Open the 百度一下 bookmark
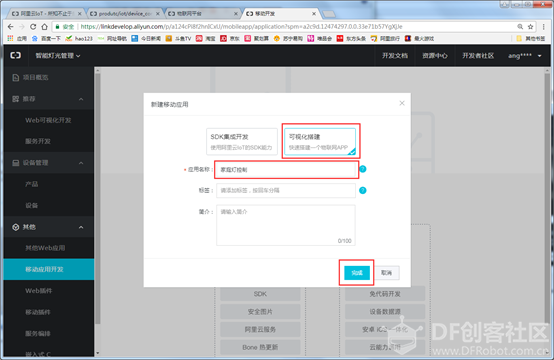 pos(46,38)
